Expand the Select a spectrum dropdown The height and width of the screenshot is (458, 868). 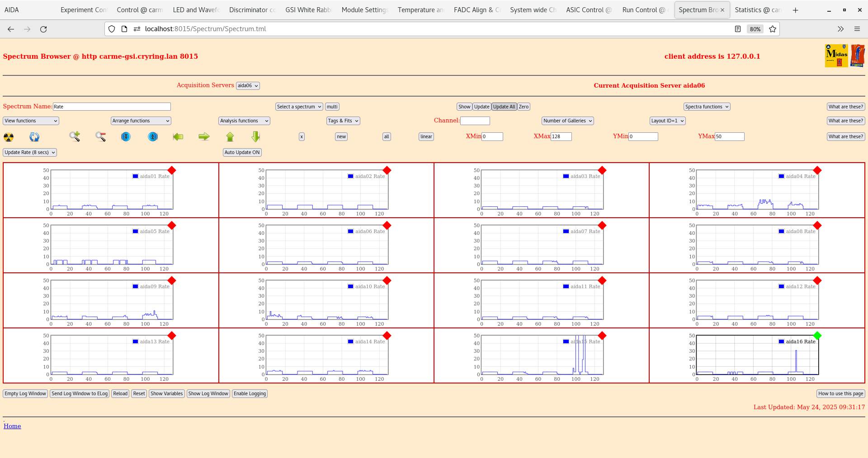coord(298,107)
